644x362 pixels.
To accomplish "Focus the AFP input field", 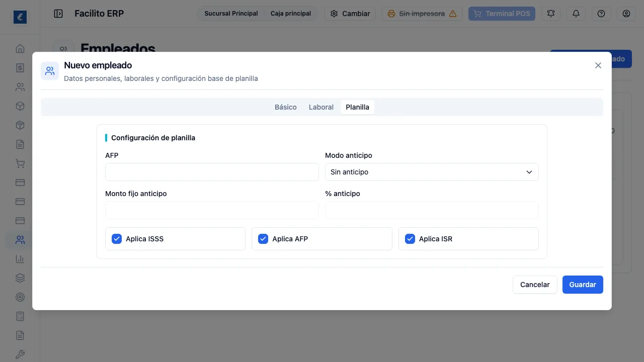I will 212,172.
